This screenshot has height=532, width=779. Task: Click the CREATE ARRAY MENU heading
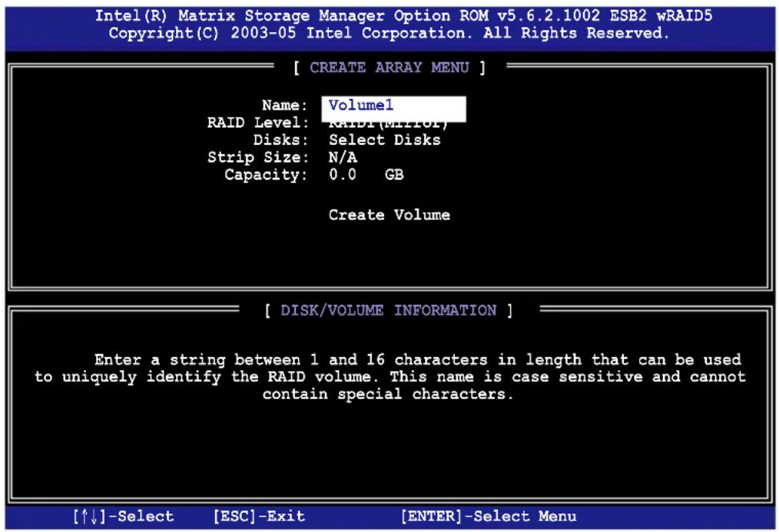click(x=389, y=68)
